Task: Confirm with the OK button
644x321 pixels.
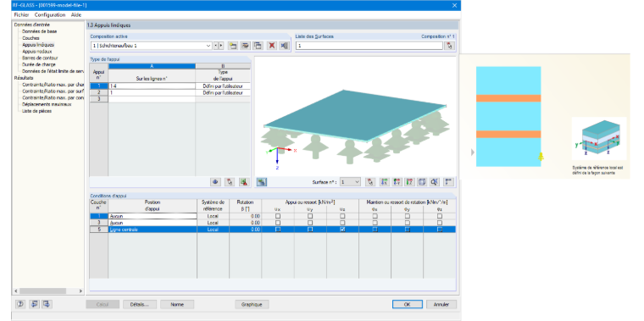Action: tap(407, 305)
